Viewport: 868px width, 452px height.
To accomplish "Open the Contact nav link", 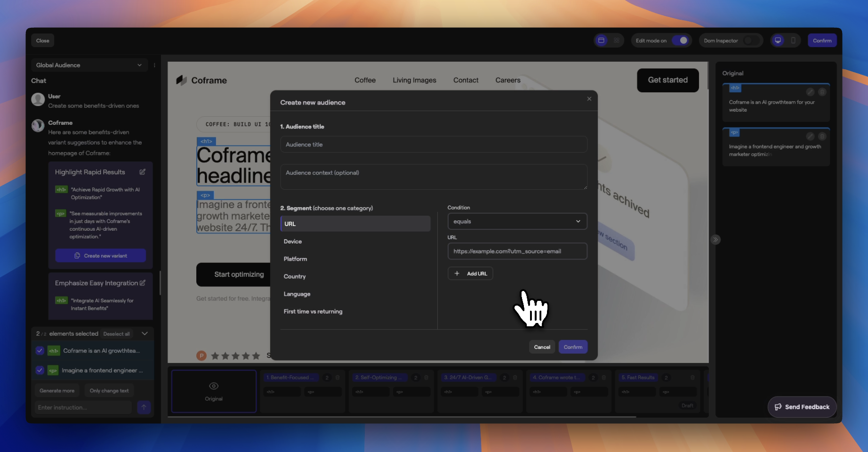I will [466, 81].
